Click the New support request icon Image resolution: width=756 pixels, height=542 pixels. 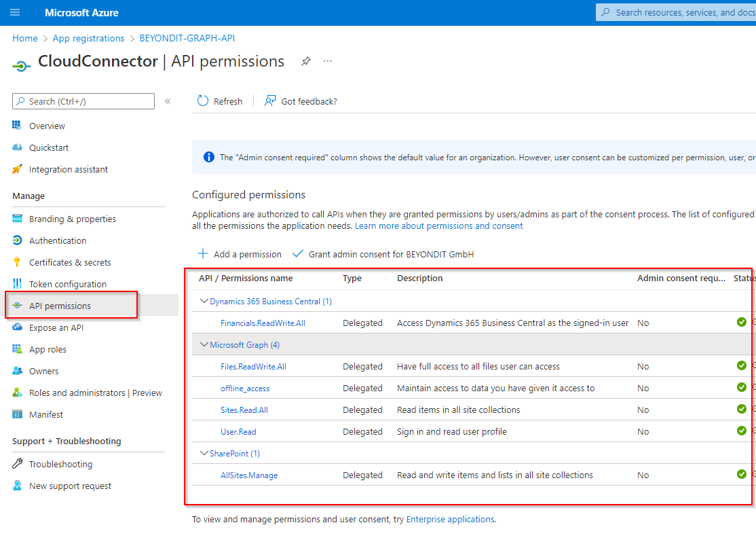17,486
